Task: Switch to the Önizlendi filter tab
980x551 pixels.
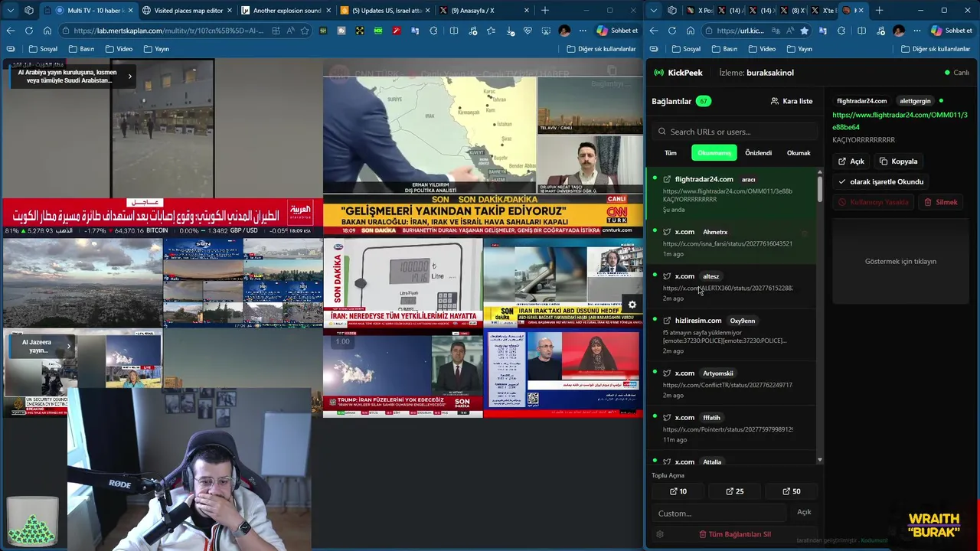Action: point(758,153)
